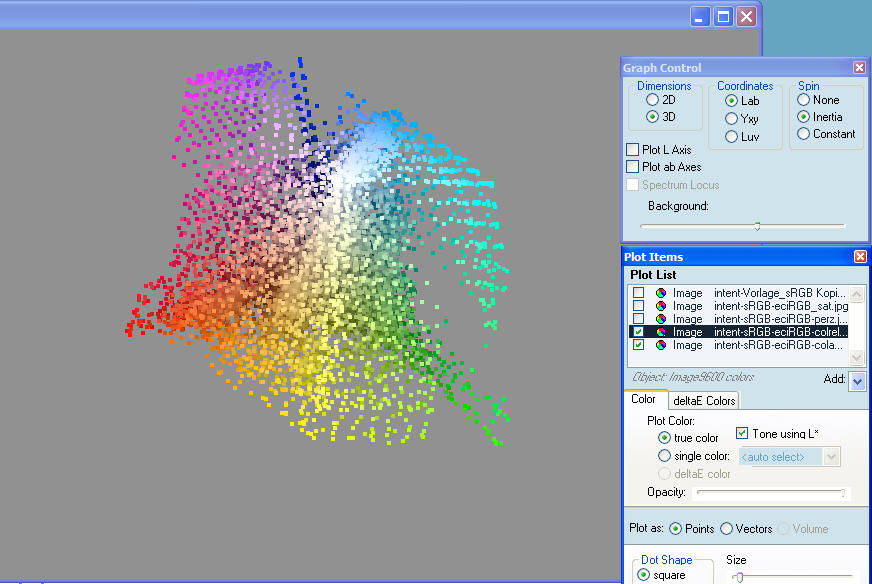Check the intent-sRGB-eciRGB_sat.jpg plot item

pos(638,306)
